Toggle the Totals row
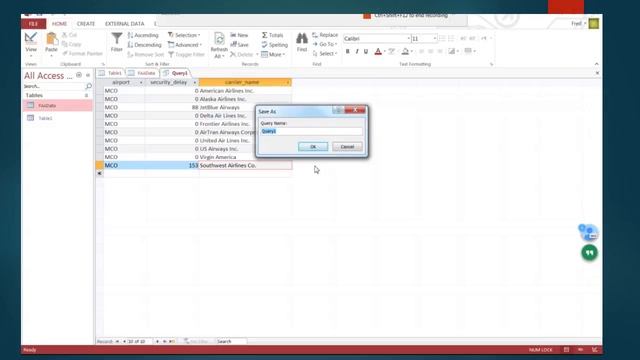Viewport: 640px width, 360px height. click(272, 36)
